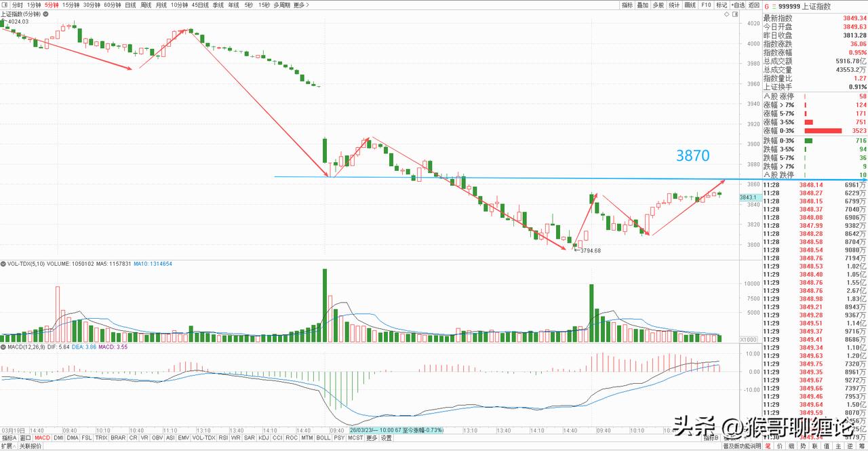
Task: Click the 联 tab in bottom right
Action: 815,446
